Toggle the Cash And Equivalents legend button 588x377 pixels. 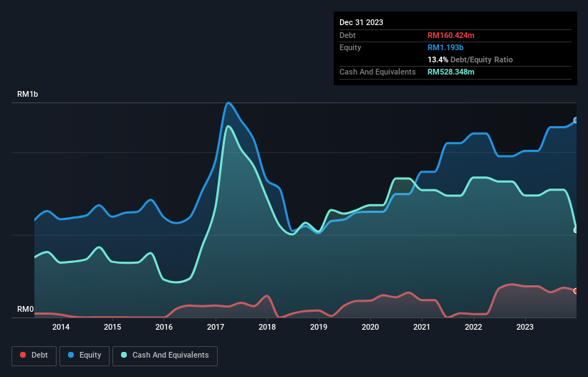click(165, 355)
